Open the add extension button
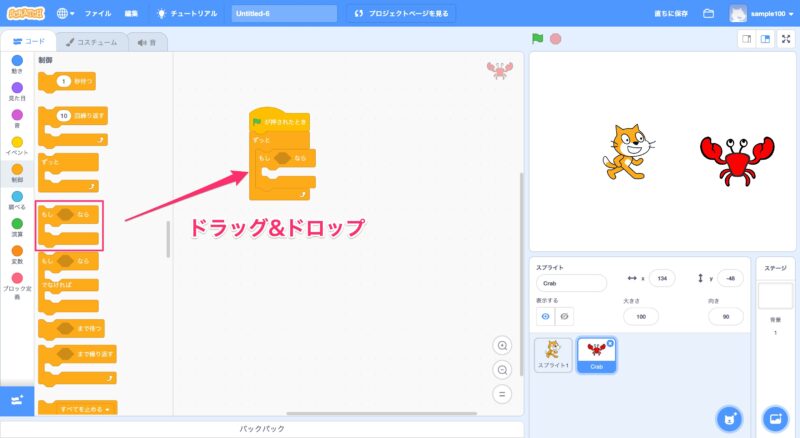Image resolution: width=800 pixels, height=438 pixels. click(17, 400)
